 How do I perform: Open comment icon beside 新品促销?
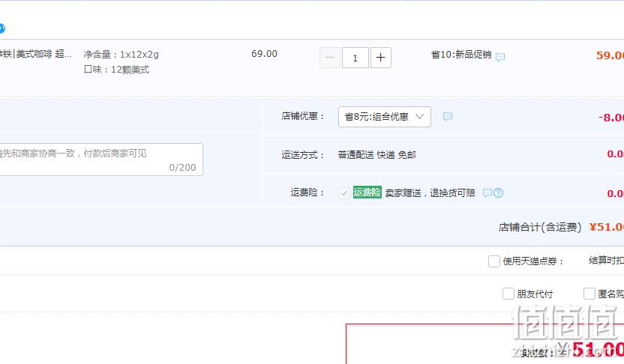(500, 57)
